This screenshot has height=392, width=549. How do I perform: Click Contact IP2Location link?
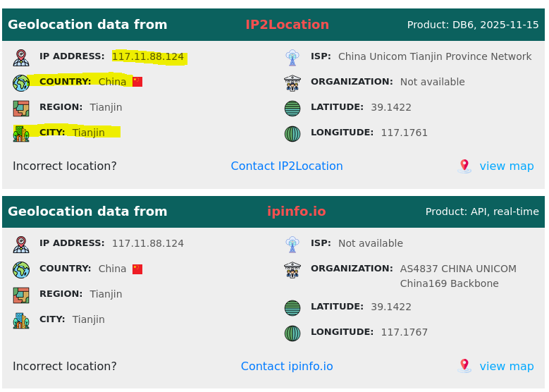pyautogui.click(x=287, y=166)
